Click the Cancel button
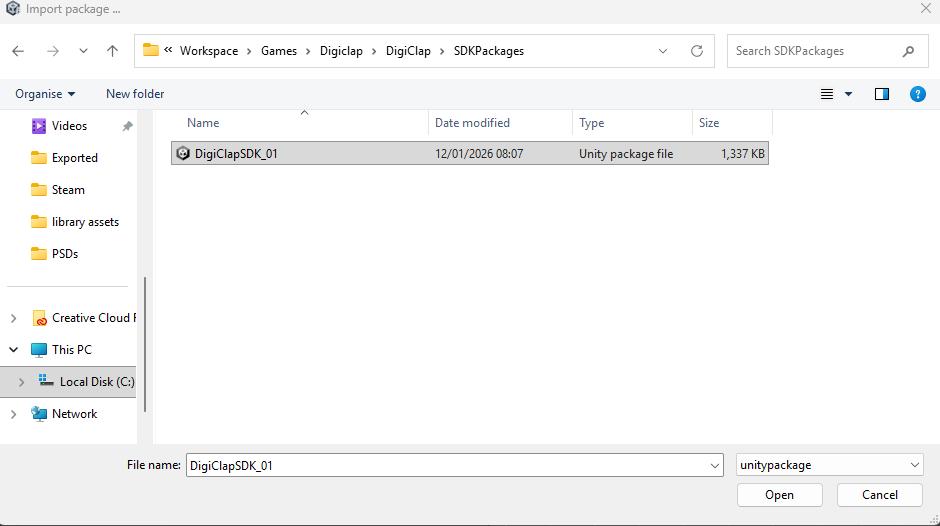 tap(880, 495)
